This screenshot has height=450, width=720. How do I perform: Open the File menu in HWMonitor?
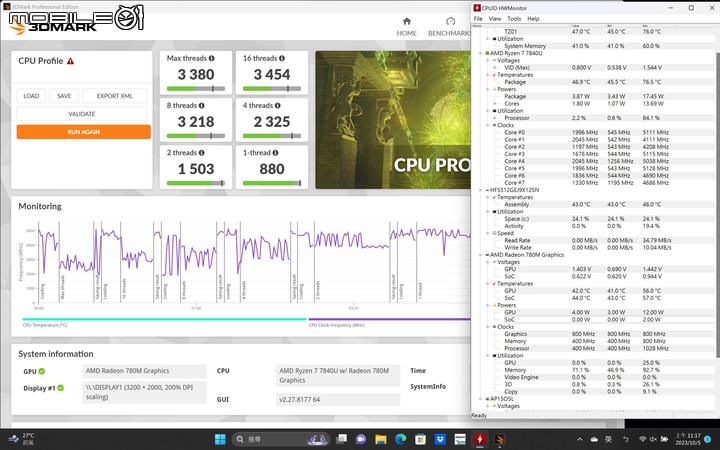pyautogui.click(x=478, y=19)
